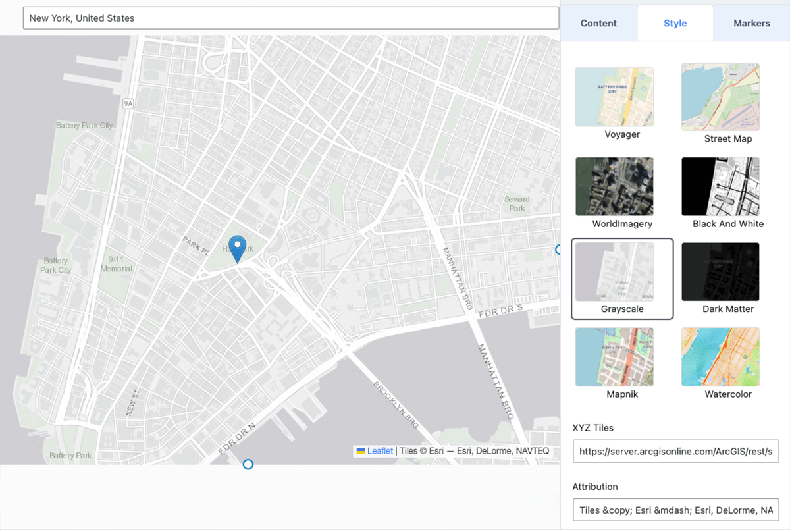790x532 pixels.
Task: Switch to the Style tab
Action: (x=675, y=23)
